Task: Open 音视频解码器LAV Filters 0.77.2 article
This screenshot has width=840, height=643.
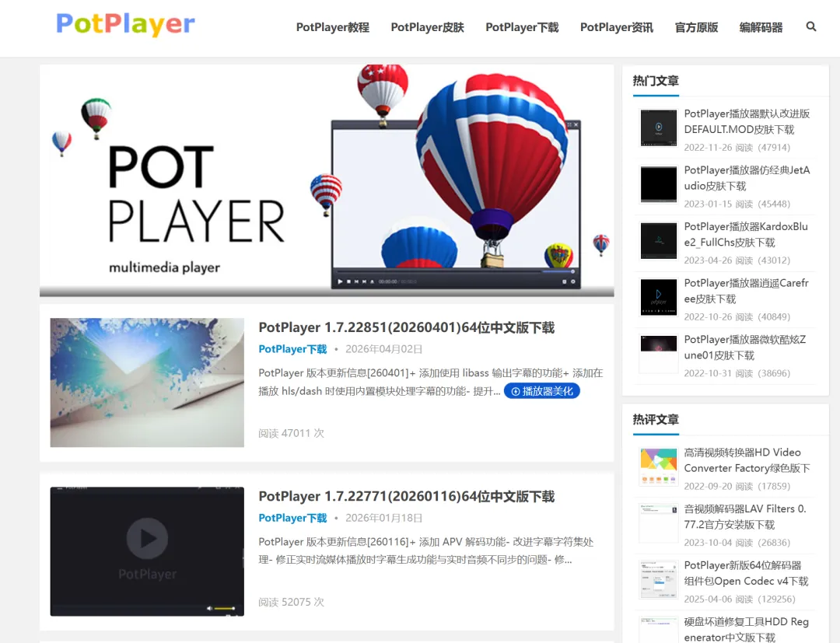Action: (745, 516)
